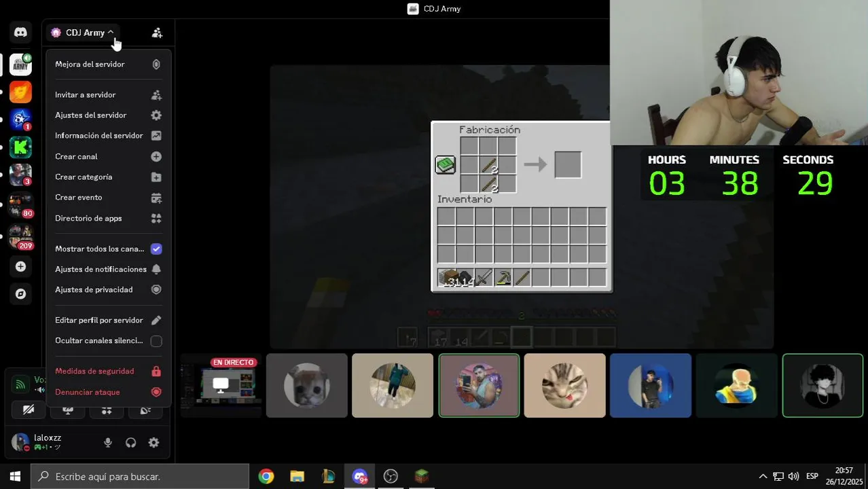The height and width of the screenshot is (489, 868).
Task: Open Ajustes de privacidad
Action: point(109,290)
